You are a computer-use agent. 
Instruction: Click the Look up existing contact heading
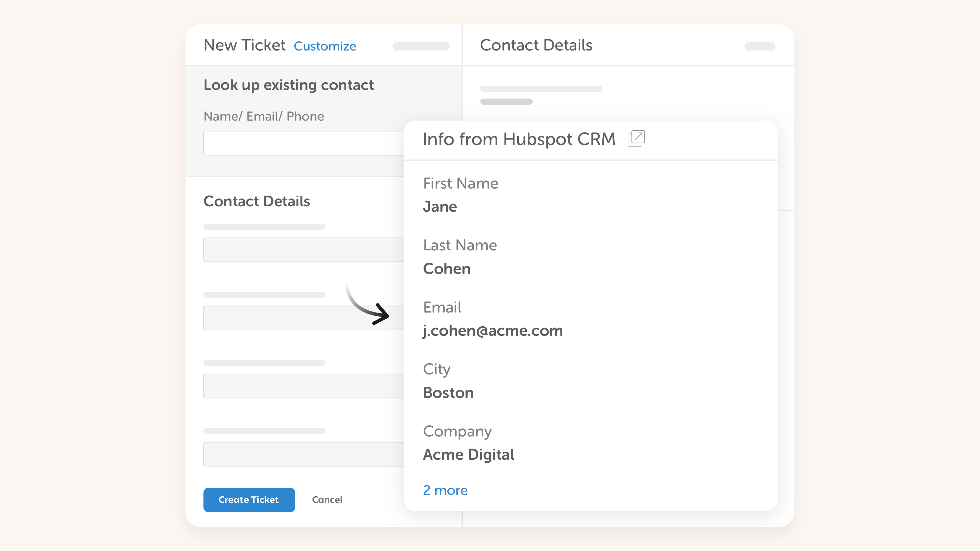288,85
